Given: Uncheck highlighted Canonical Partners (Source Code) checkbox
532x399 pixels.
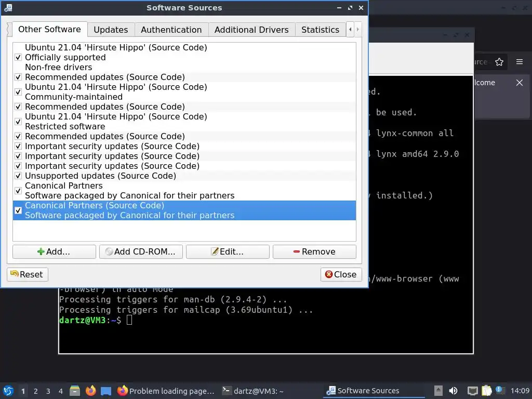Looking at the screenshot, I should pos(18,210).
